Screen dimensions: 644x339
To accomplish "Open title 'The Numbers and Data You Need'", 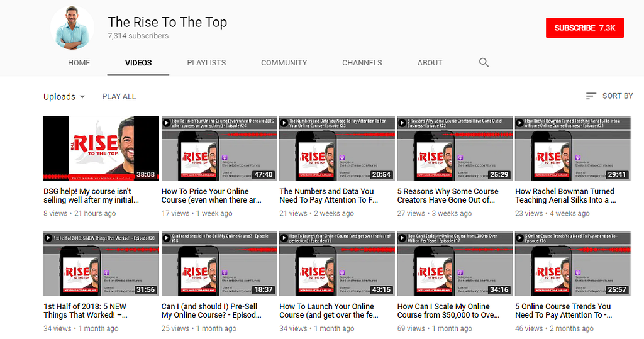I will pos(328,196).
